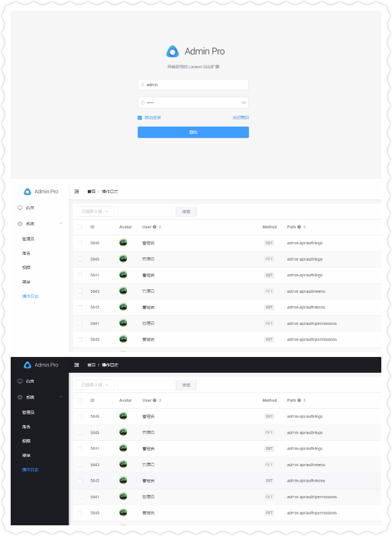Click the username field containing admin
Screen dimensions: 392x536
click(193, 85)
